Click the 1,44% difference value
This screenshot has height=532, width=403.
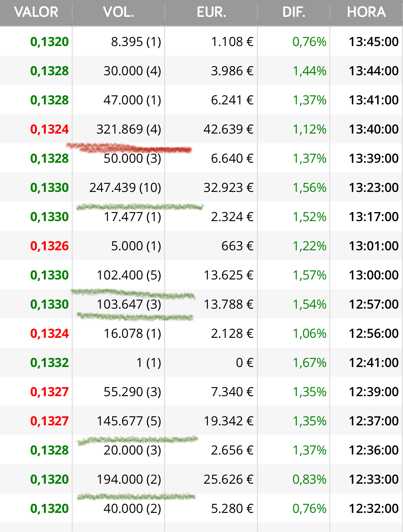tap(309, 71)
